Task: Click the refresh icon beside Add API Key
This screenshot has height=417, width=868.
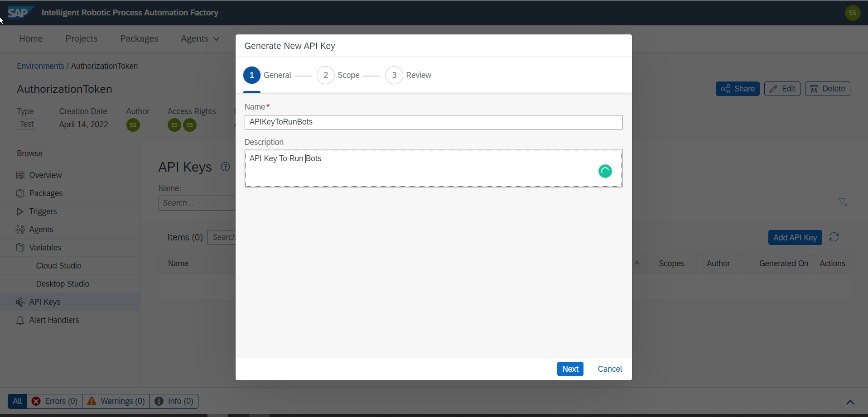Action: point(834,237)
